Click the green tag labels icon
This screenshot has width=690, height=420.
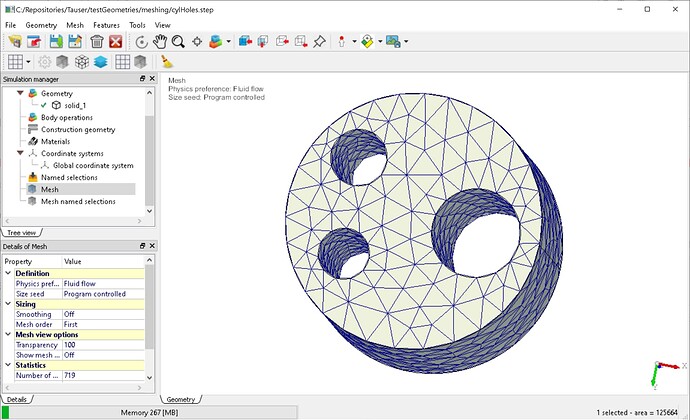[x=367, y=42]
